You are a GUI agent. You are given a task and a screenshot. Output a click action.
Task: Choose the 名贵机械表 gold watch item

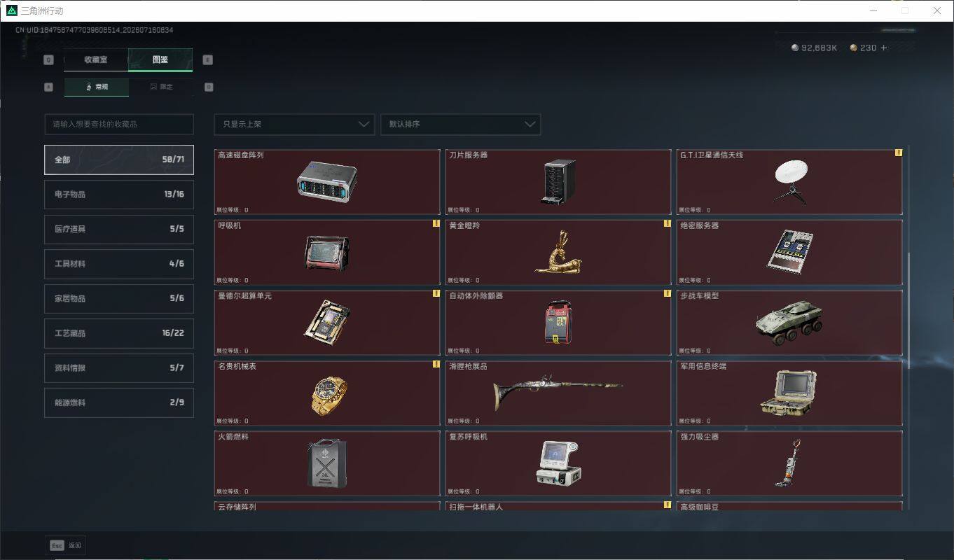pyautogui.click(x=326, y=393)
